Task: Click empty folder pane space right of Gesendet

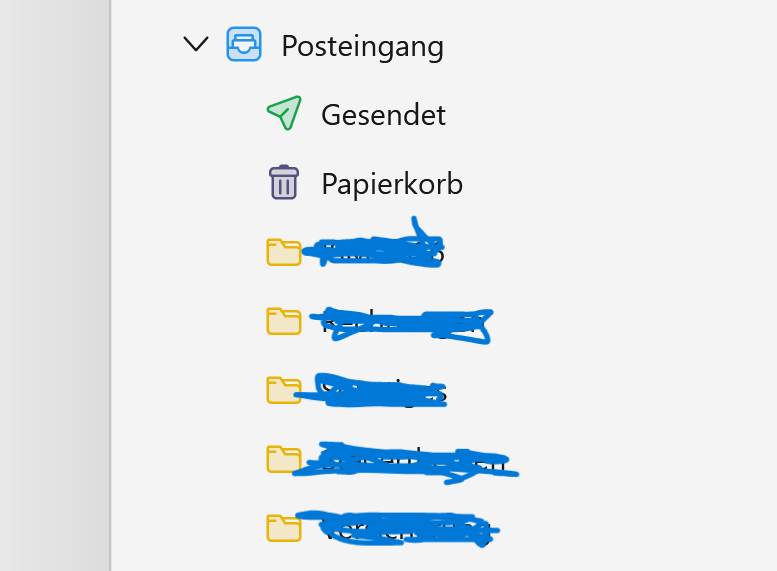Action: [x=610, y=115]
